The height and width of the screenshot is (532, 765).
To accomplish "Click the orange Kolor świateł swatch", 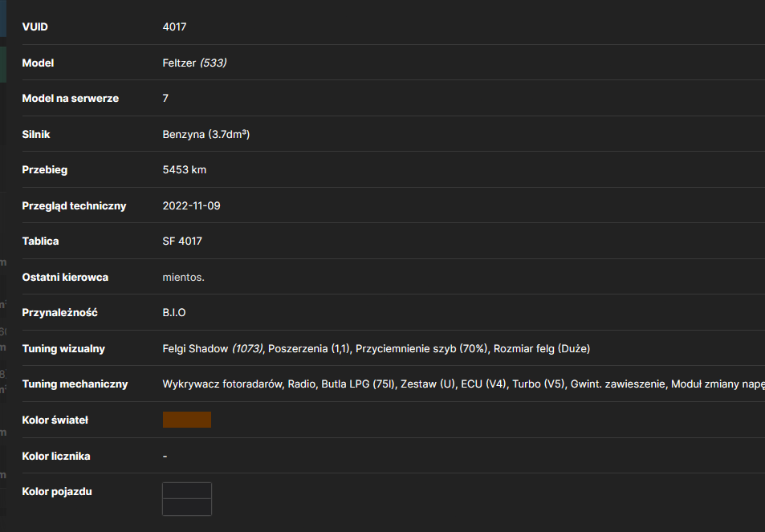I will [187, 420].
